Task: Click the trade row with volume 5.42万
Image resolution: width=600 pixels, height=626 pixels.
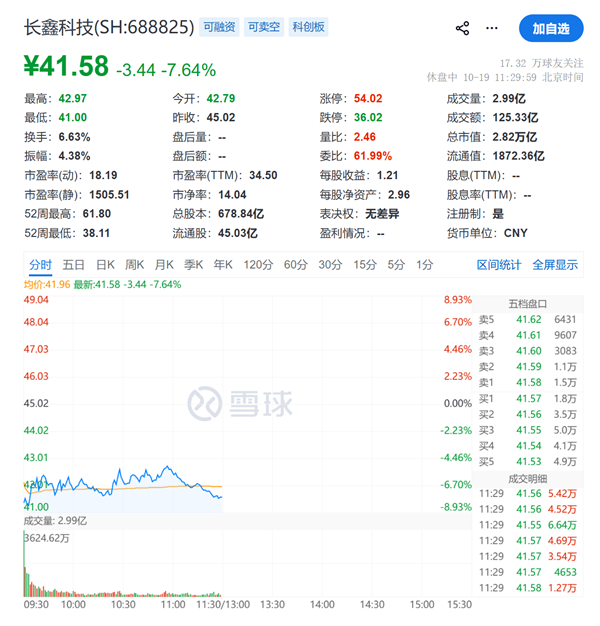Action: pyautogui.click(x=527, y=494)
